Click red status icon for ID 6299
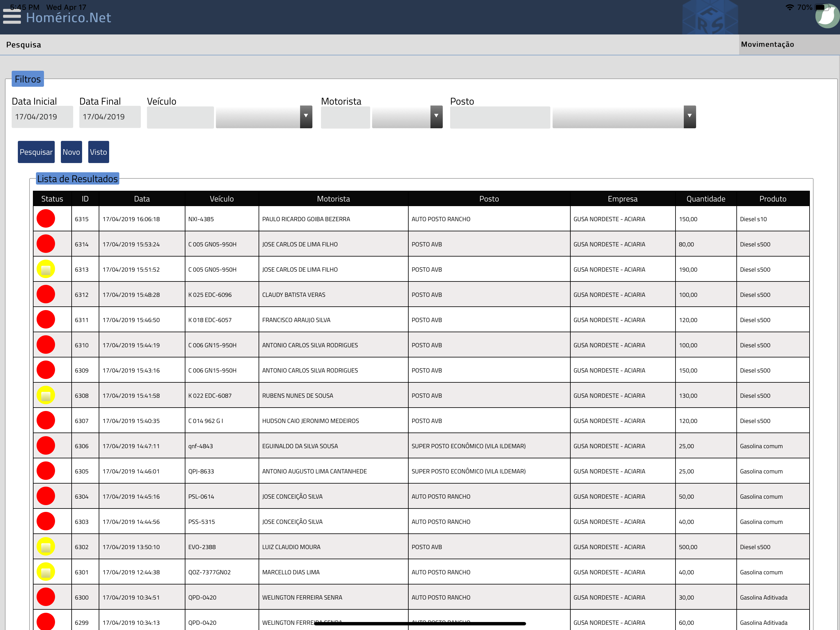Image resolution: width=840 pixels, height=630 pixels. 46,622
